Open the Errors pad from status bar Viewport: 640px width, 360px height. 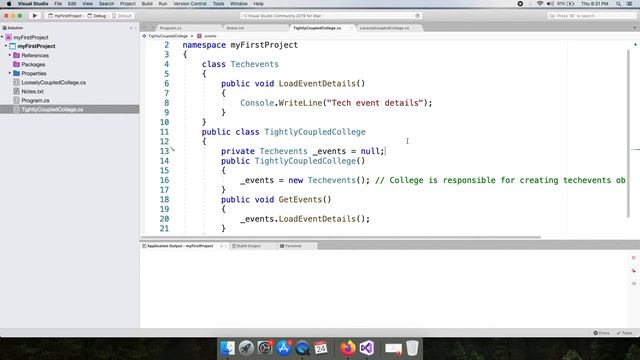click(601, 333)
